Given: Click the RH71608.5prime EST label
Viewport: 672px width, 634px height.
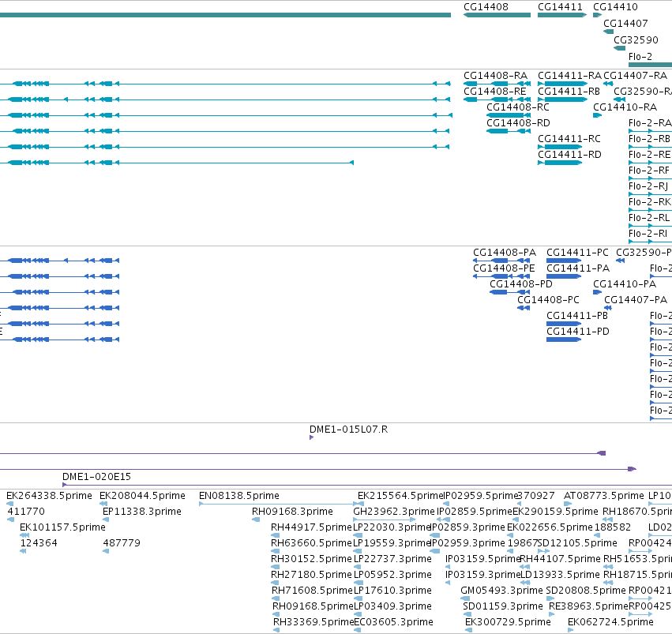Looking at the screenshot, I should [312, 591].
